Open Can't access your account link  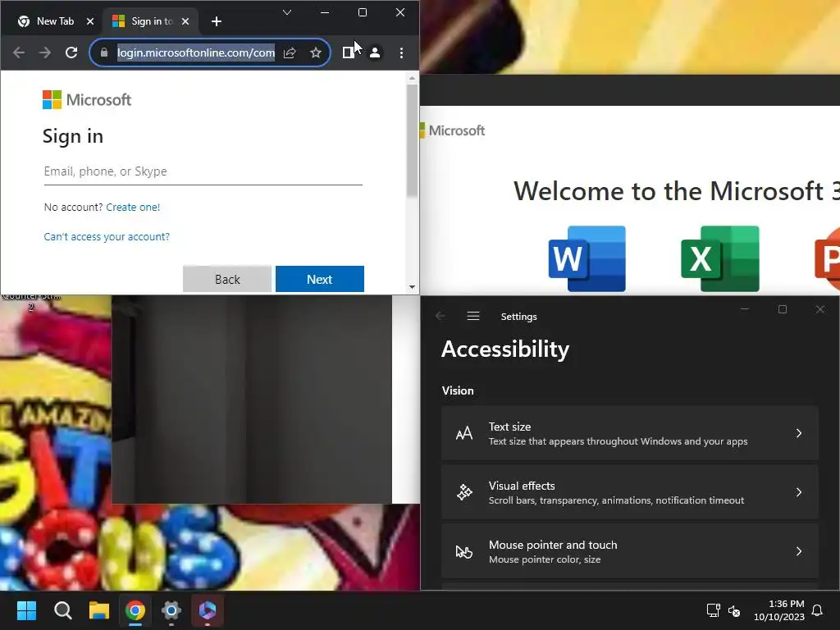click(x=107, y=237)
